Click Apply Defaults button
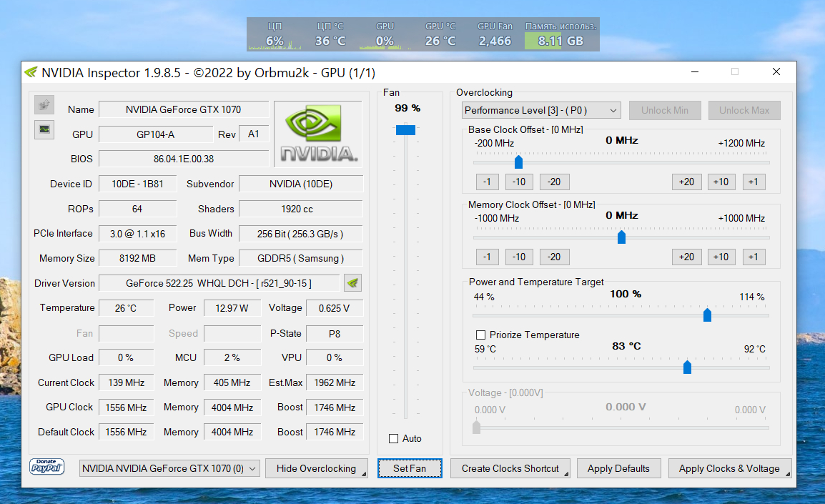The width and height of the screenshot is (825, 504). coord(619,468)
